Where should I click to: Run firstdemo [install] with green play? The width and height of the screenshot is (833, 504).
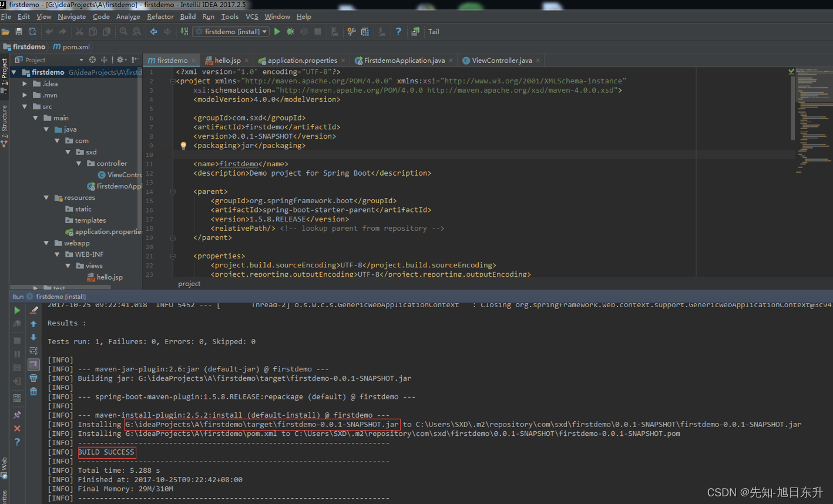(x=277, y=32)
